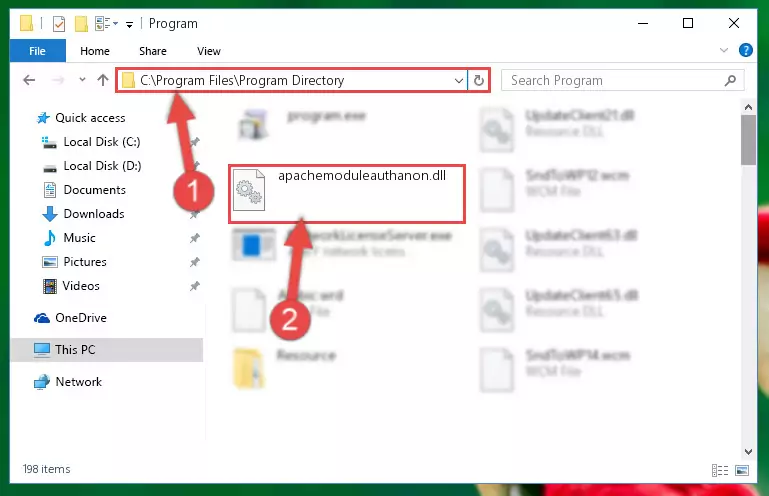Expand the address bar history dropdown

pos(459,80)
